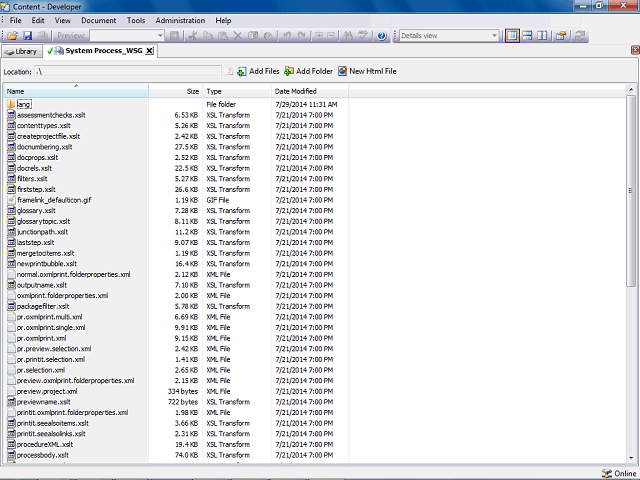This screenshot has width=640, height=480.
Task: Click the framelink_defaulticon.gif file icon
Action: coord(11,200)
